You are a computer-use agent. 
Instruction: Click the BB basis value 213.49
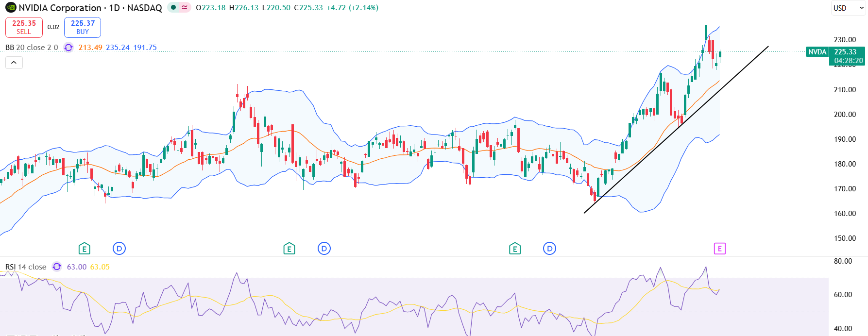90,48
